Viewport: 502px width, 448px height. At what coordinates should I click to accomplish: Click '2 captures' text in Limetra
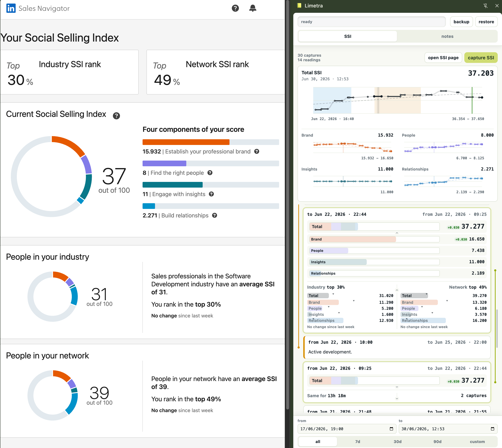click(x=473, y=396)
